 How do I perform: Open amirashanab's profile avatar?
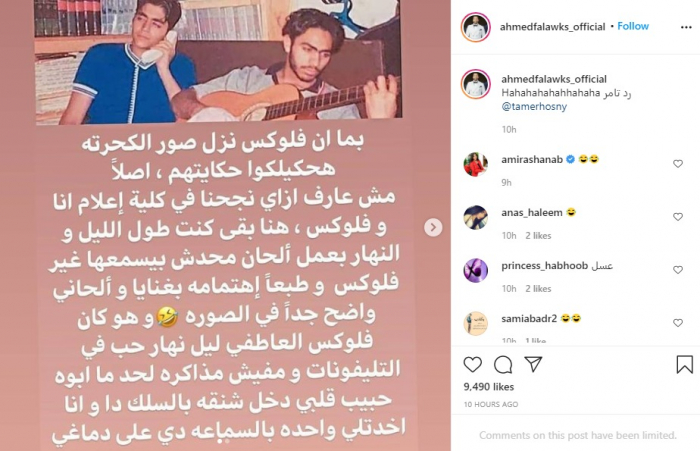pos(475,164)
